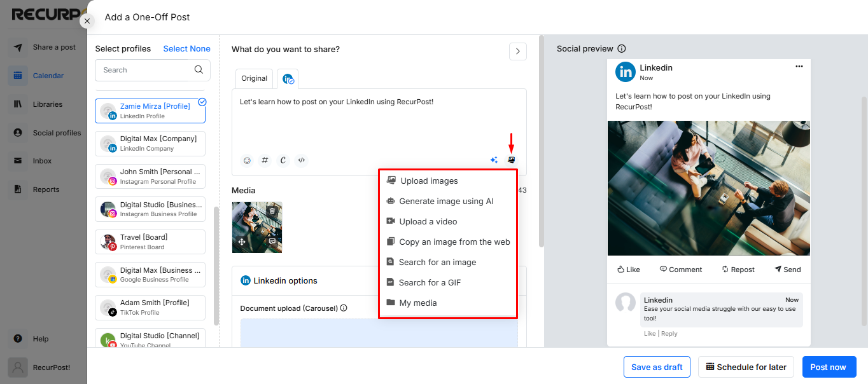Click Save as draft button

657,367
